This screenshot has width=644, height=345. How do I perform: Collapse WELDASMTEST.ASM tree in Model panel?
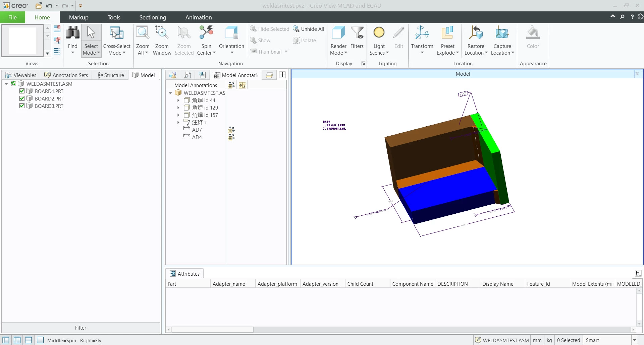point(6,84)
